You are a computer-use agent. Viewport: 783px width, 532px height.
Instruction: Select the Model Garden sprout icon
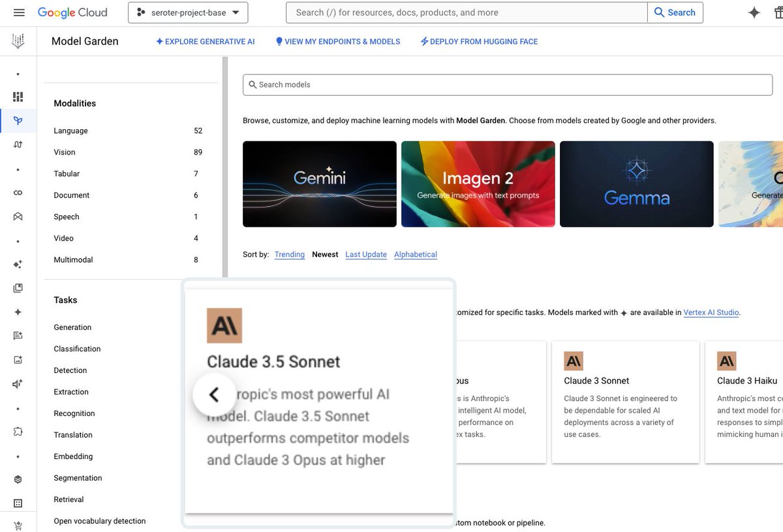(18, 121)
